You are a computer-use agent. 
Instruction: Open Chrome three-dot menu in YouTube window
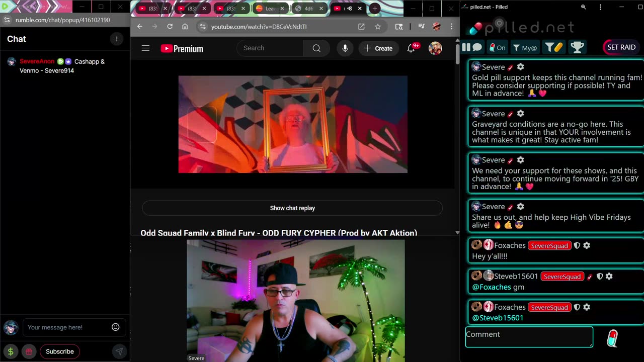click(x=451, y=27)
